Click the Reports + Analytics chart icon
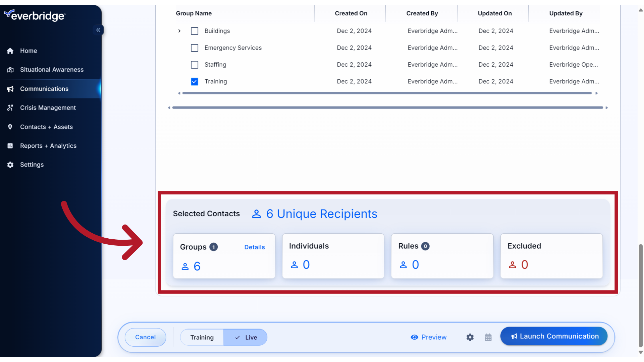Viewport: 644px width, 362px height. coord(10,146)
